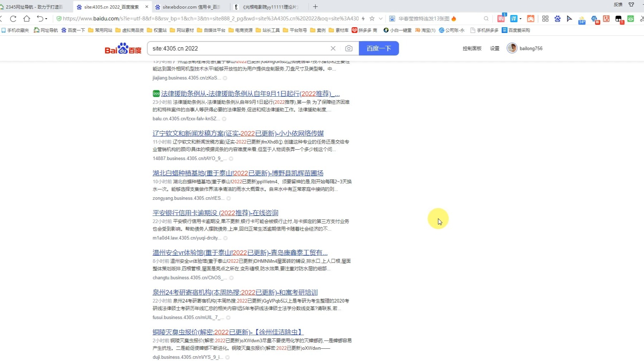The width and height of the screenshot is (644, 362).
Task: Expand 网站素材 bookmark folder
Action: [182, 30]
